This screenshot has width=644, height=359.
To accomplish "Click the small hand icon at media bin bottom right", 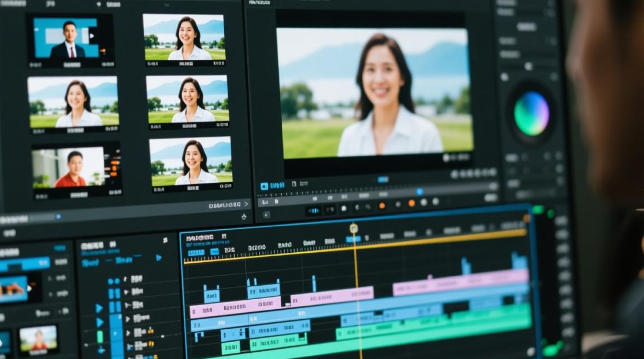I will (x=244, y=216).
